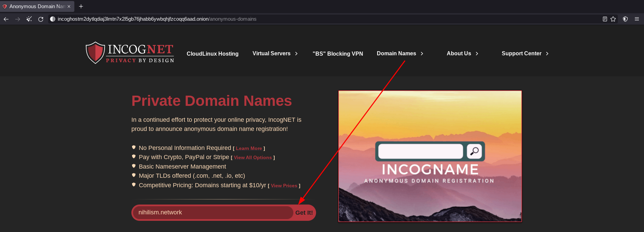Click the shield bullet beside No Personal Information
The image size is (644, 232).
134,147
